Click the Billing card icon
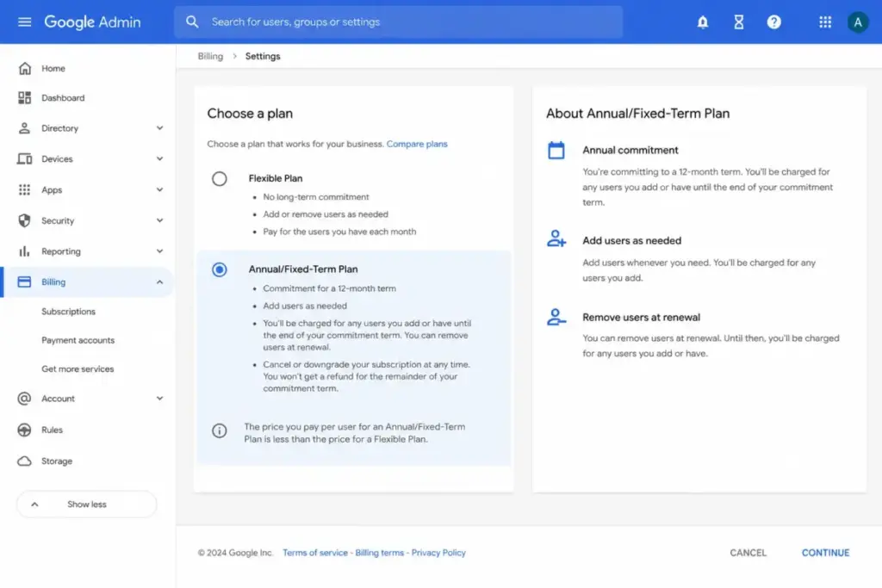The image size is (882, 588). click(24, 282)
